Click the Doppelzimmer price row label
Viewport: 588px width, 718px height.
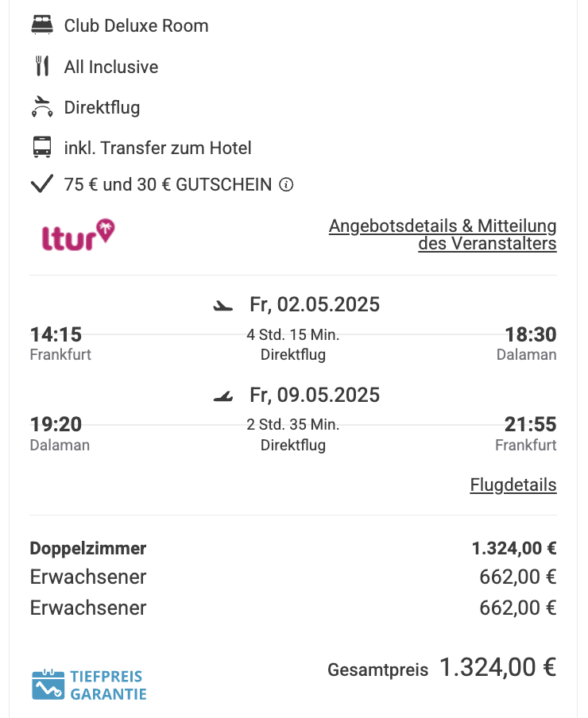pyautogui.click(x=88, y=548)
